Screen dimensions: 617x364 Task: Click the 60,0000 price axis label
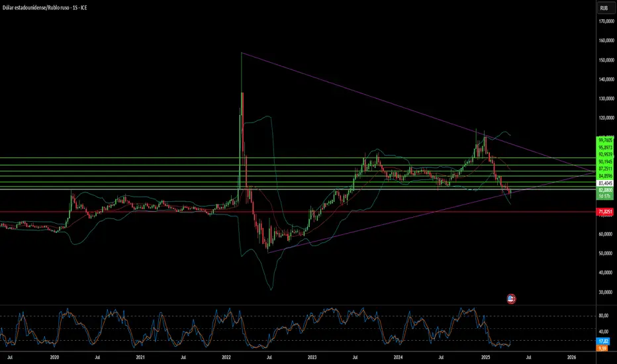pyautogui.click(x=606, y=234)
